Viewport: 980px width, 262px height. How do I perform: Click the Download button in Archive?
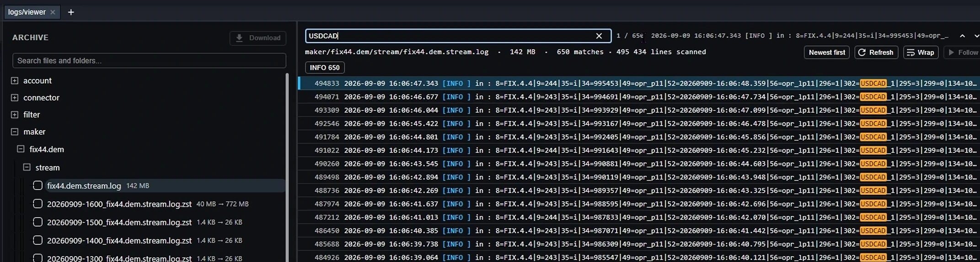[x=258, y=38]
